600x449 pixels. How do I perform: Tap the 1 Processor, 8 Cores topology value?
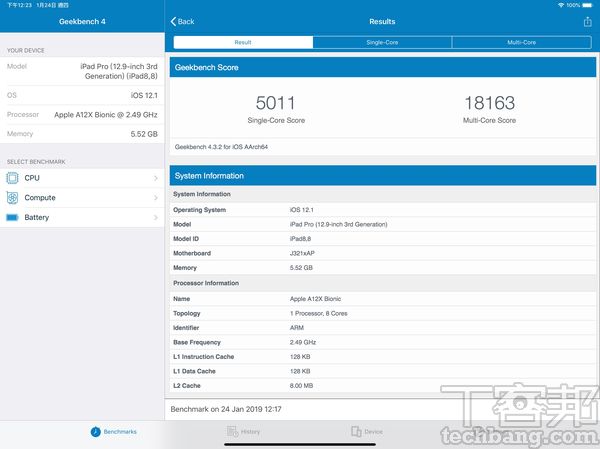pyautogui.click(x=318, y=313)
